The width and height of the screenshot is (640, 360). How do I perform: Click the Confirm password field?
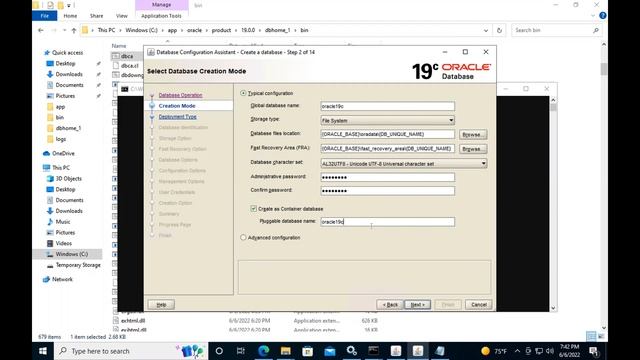point(387,191)
